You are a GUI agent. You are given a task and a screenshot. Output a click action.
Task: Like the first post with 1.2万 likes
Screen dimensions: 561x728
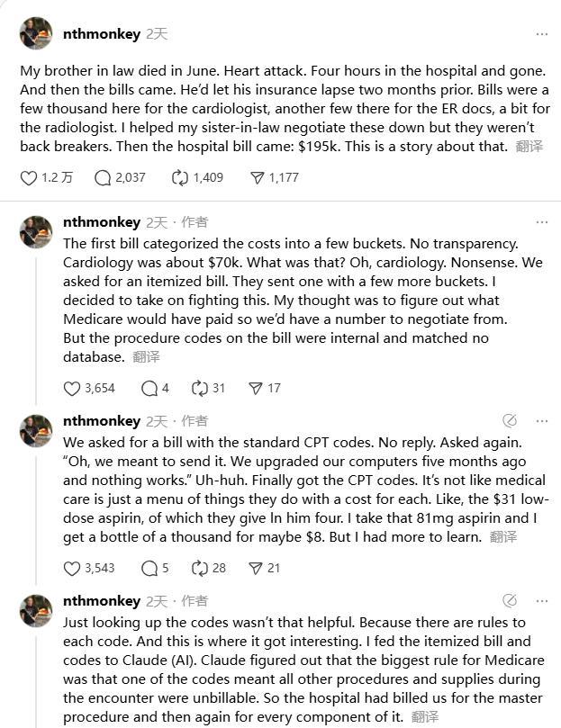[29, 177]
